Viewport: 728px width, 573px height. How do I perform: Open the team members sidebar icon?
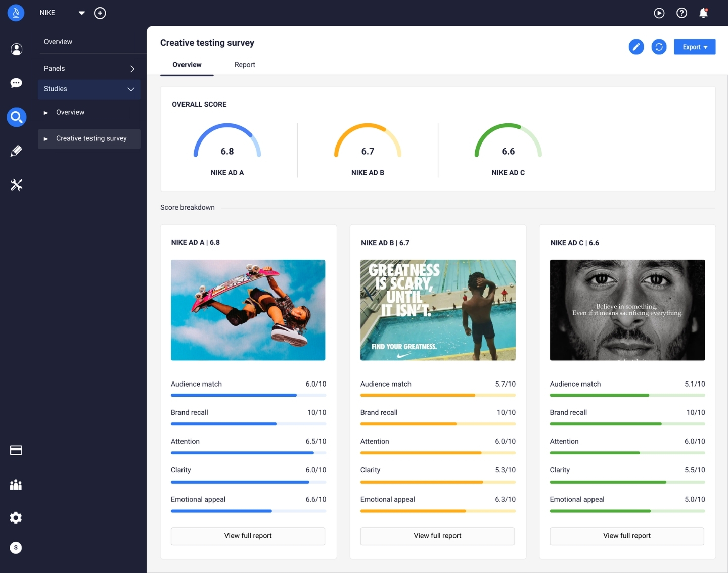pyautogui.click(x=16, y=485)
